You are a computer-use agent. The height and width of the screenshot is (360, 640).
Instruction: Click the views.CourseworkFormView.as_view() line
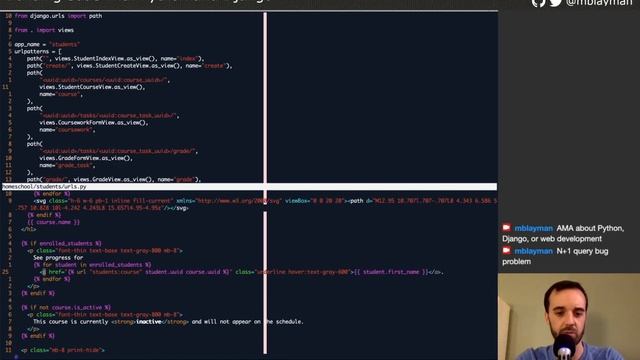pyautogui.click(x=94, y=122)
